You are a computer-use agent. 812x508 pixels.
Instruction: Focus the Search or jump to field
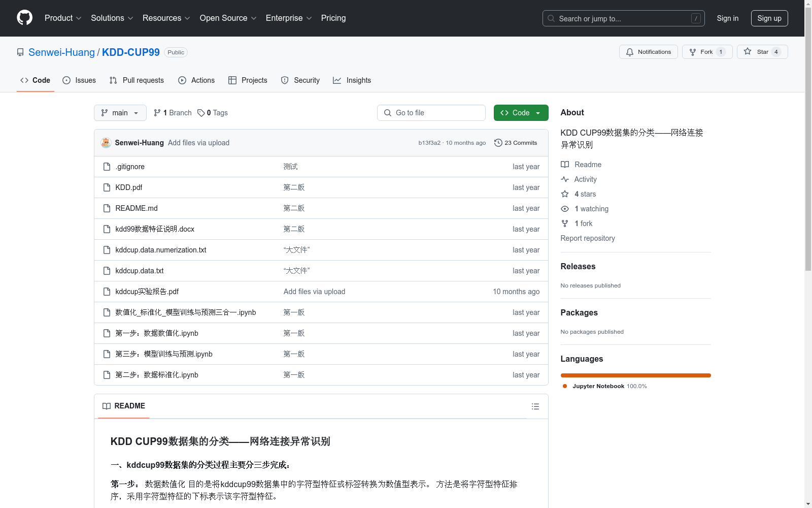point(624,18)
